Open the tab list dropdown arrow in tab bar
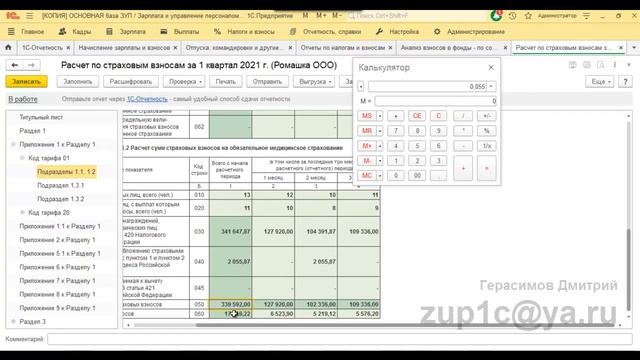The width and height of the screenshot is (640, 360). 634,48
